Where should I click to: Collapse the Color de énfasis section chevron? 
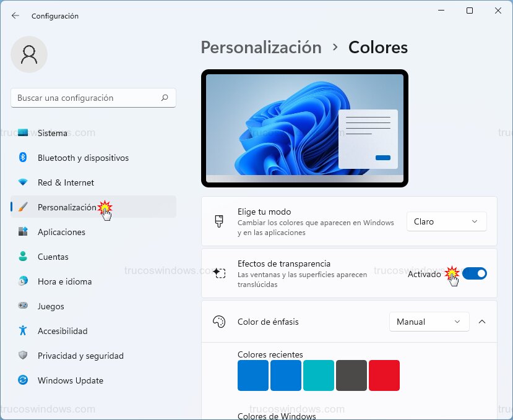pos(482,322)
